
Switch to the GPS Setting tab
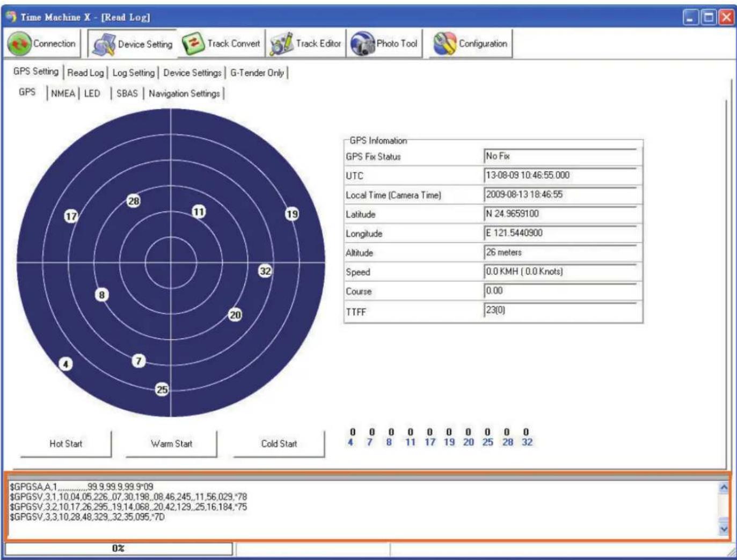pyautogui.click(x=36, y=71)
